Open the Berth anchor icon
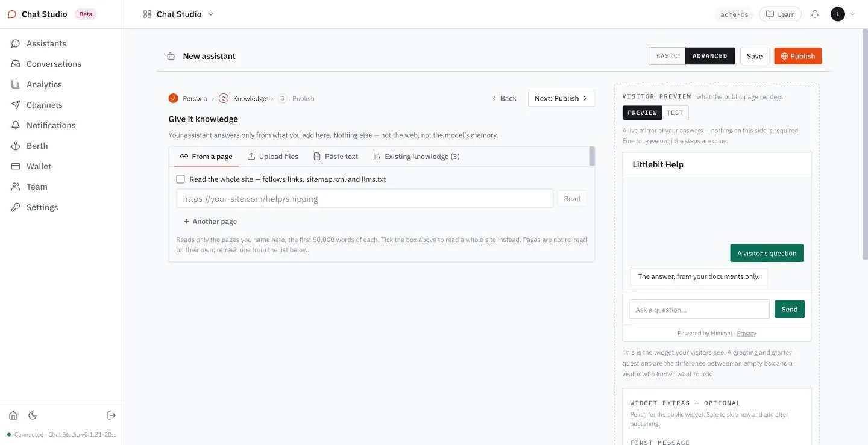Image resolution: width=868 pixels, height=445 pixels. [x=16, y=146]
